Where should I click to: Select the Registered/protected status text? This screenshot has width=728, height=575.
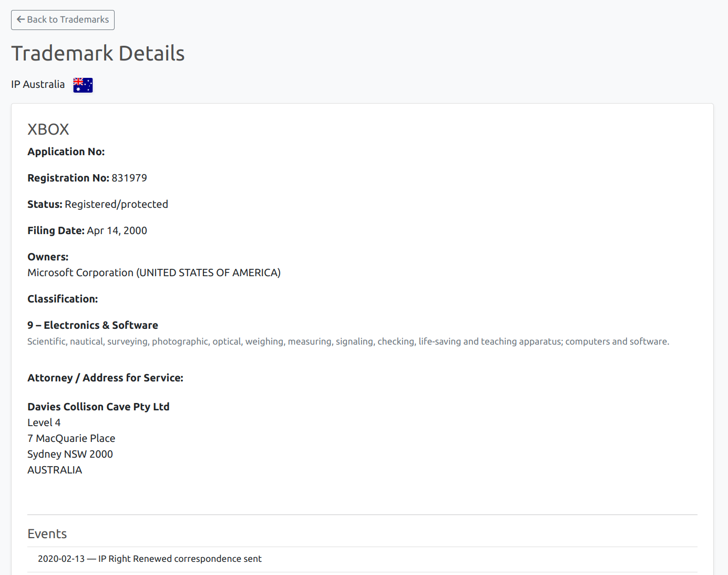(116, 204)
